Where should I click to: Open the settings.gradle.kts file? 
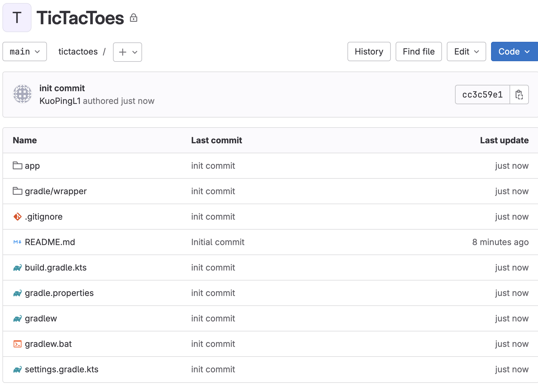[61, 369]
